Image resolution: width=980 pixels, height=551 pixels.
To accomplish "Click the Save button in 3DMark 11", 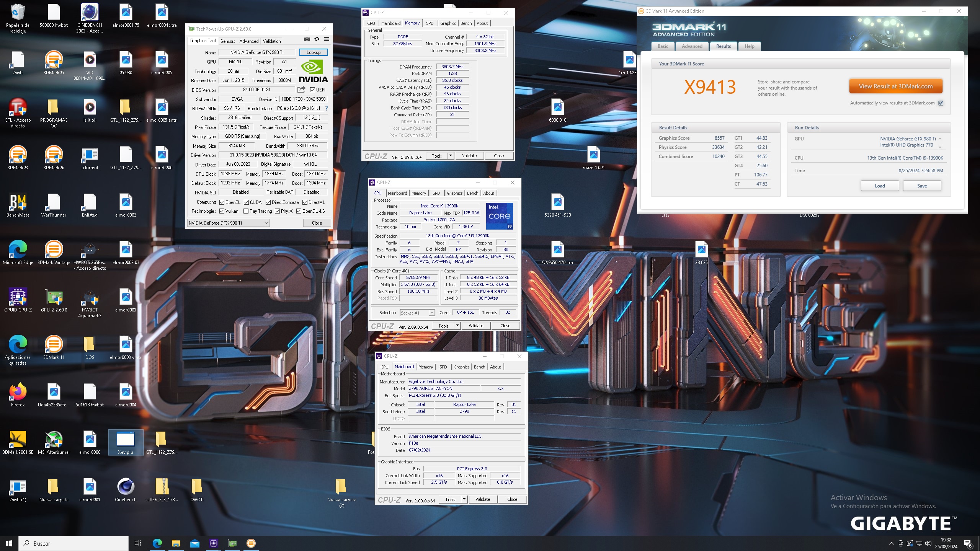I will point(922,186).
